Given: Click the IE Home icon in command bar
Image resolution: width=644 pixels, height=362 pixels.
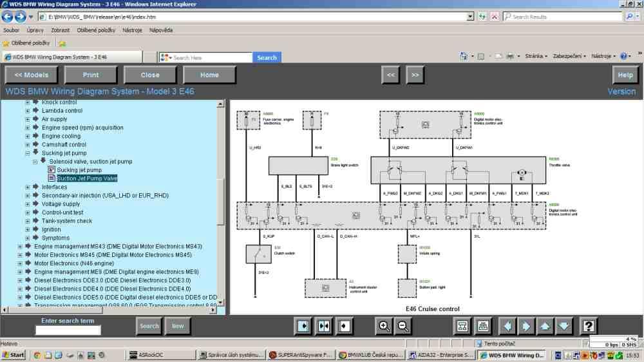Looking at the screenshot, I should click(x=464, y=56).
